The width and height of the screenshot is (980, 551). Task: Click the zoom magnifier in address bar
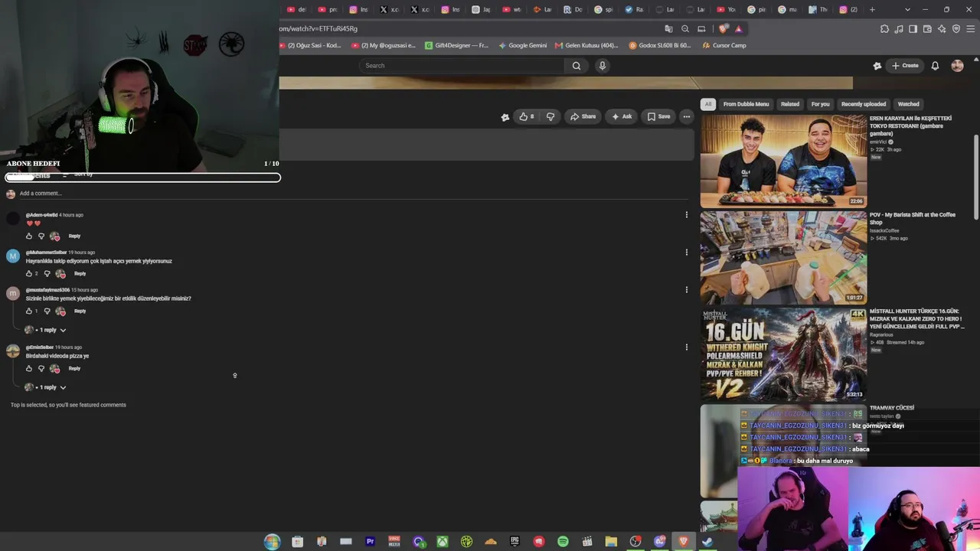pos(685,29)
